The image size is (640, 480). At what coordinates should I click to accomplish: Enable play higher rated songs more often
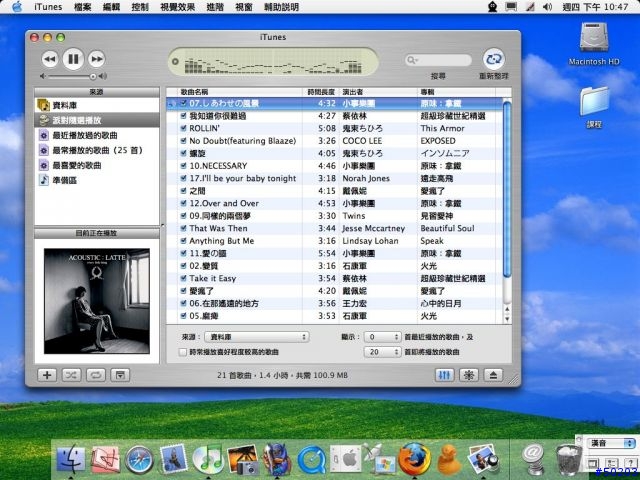183,352
